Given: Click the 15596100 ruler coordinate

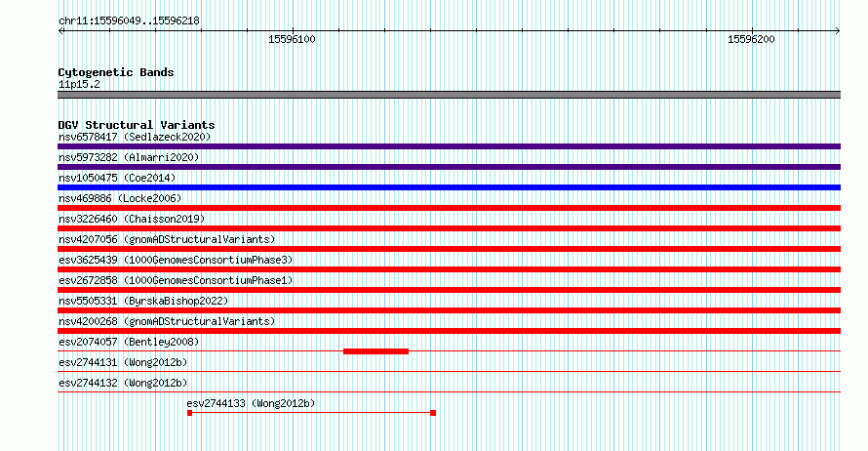Looking at the screenshot, I should tap(292, 39).
